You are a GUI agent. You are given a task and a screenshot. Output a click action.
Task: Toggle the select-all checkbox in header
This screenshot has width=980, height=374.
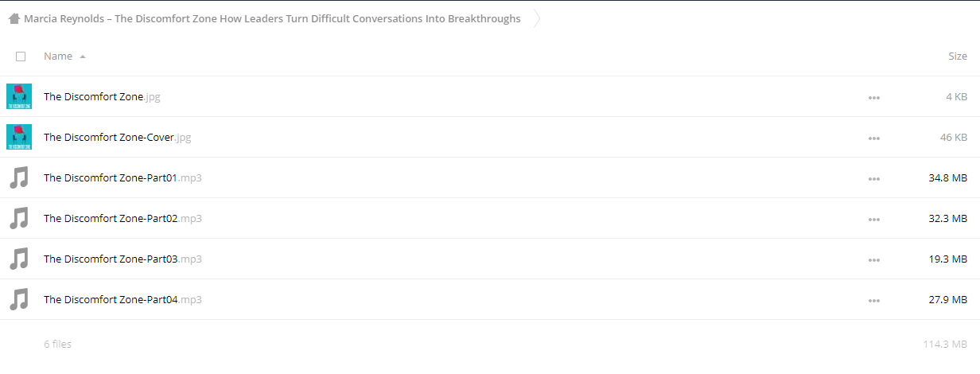21,56
